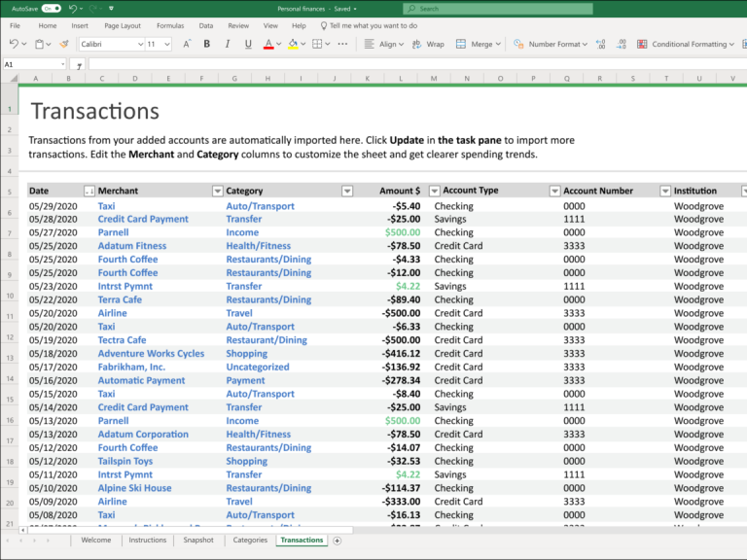Viewport: 747px width, 560px height.
Task: Click the Search box in title bar
Action: (x=496, y=8)
